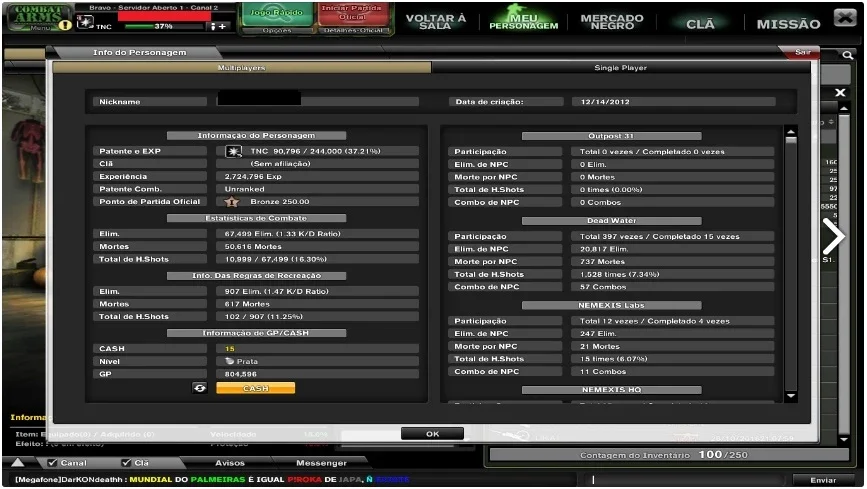This screenshot has width=867, height=489.
Task: Click the Dead Water section header
Action: pyautogui.click(x=611, y=221)
